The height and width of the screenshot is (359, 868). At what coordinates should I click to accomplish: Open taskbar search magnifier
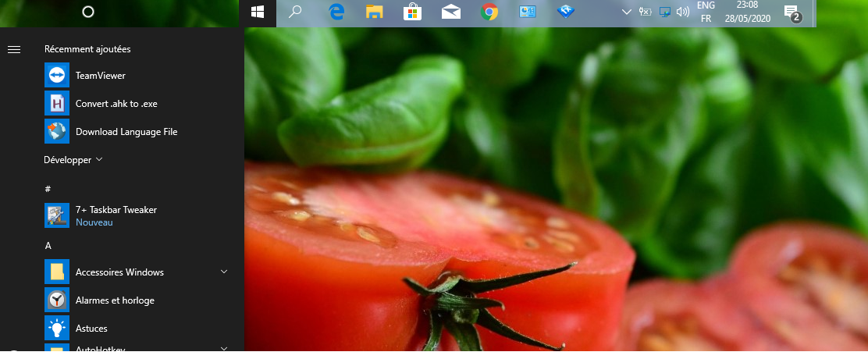[295, 12]
